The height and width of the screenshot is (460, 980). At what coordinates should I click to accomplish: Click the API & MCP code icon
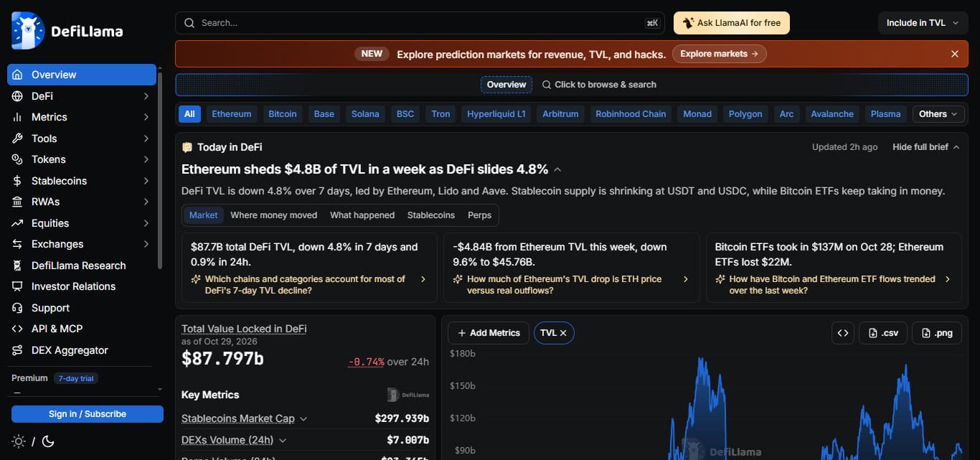click(x=17, y=329)
